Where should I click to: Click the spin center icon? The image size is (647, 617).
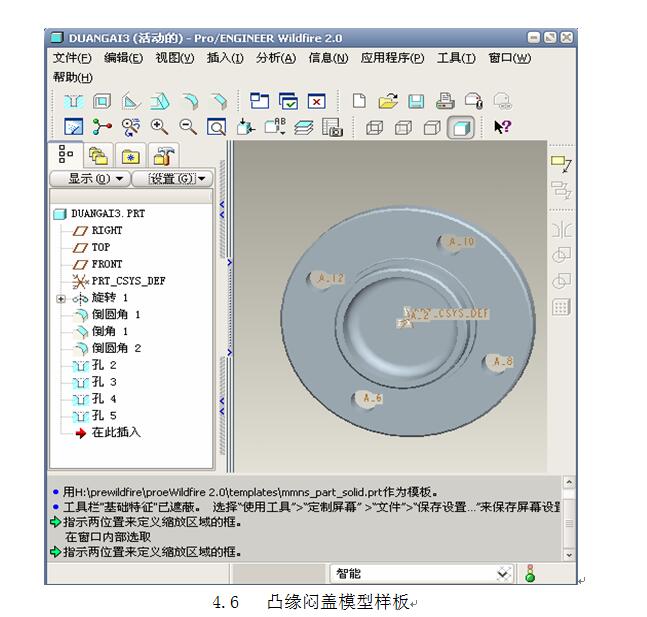[102, 127]
